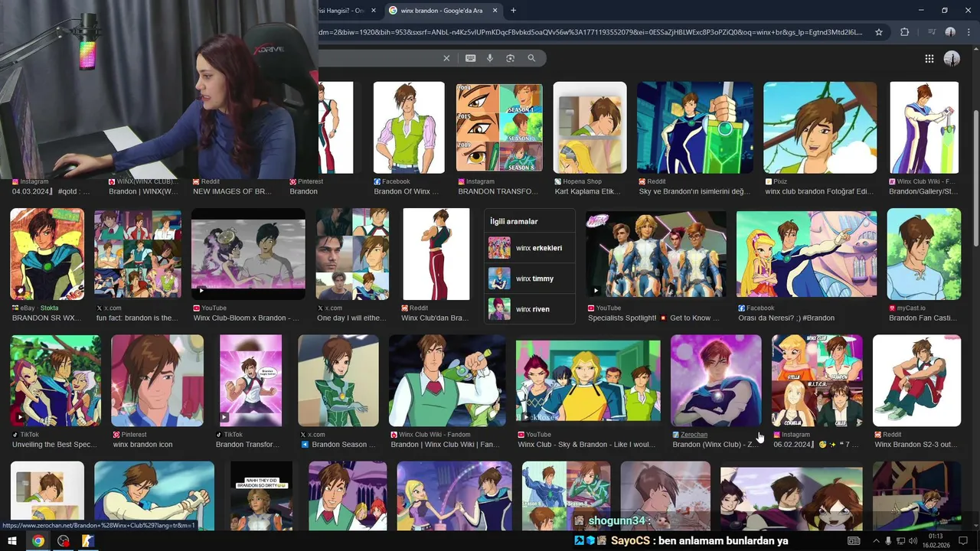Open Pinterest 'winx brandon icon' image
The width and height of the screenshot is (980, 551).
coord(158,380)
